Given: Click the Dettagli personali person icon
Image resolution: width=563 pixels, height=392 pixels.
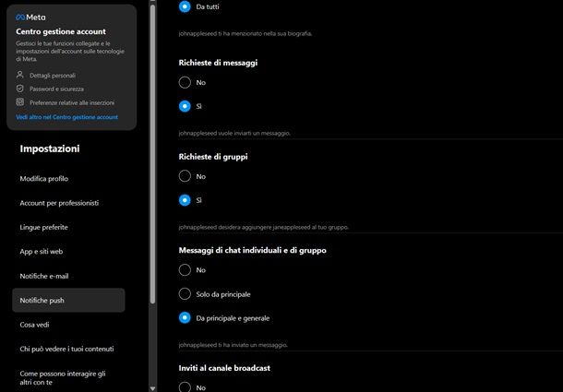Looking at the screenshot, I should 19,75.
